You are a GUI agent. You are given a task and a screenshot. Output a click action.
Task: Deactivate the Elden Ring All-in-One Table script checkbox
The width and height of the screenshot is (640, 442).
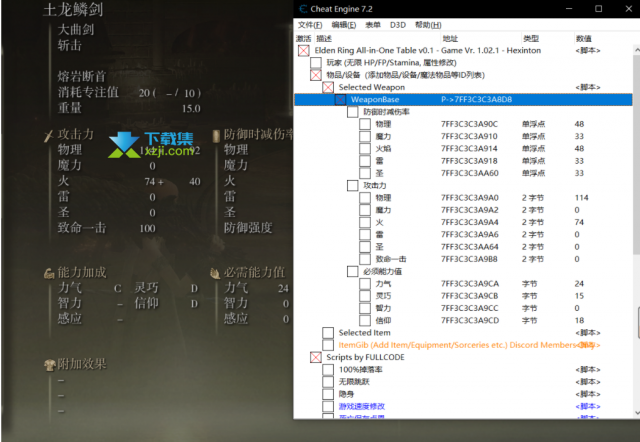[304, 51]
